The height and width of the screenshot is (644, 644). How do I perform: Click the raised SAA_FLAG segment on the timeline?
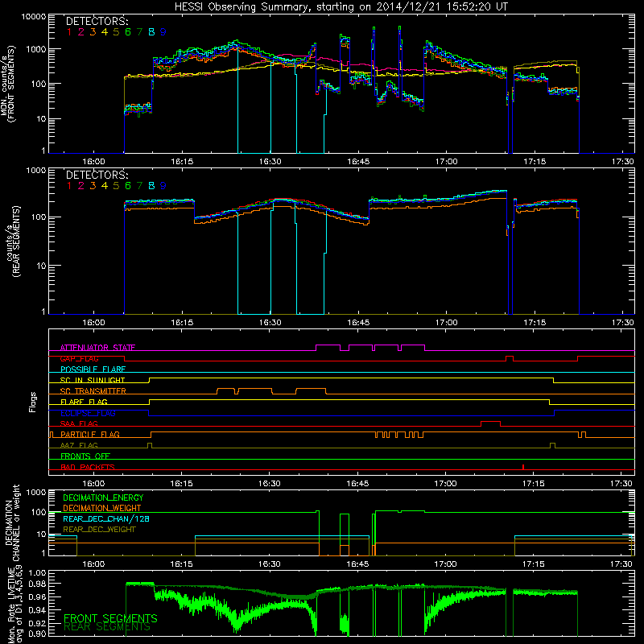pyautogui.click(x=490, y=422)
